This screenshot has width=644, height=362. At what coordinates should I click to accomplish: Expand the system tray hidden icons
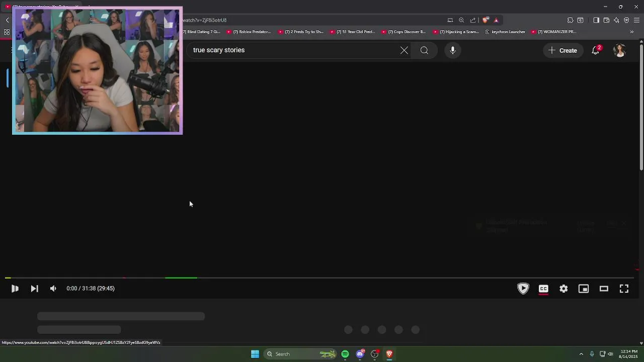click(x=581, y=354)
